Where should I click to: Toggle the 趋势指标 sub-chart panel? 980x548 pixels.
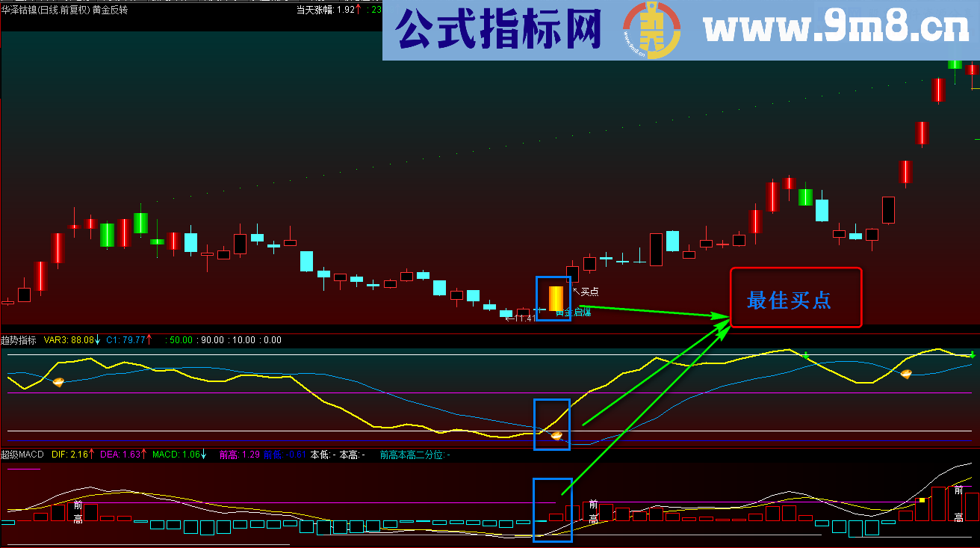(19, 339)
